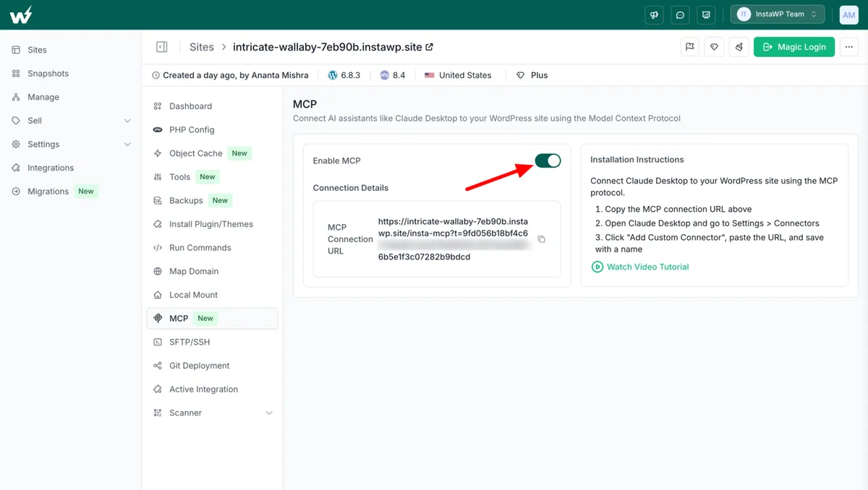
Task: Click the clock icon near Created a day ago
Action: click(x=156, y=75)
